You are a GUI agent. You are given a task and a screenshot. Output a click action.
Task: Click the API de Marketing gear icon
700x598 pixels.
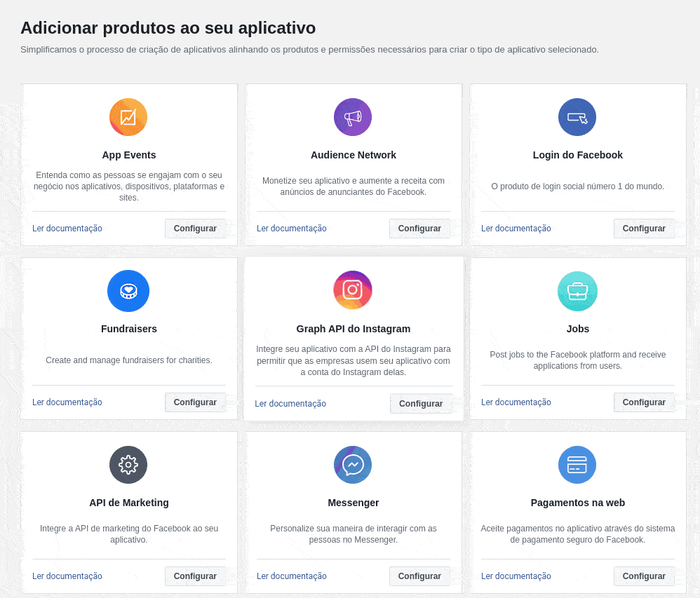point(128,465)
